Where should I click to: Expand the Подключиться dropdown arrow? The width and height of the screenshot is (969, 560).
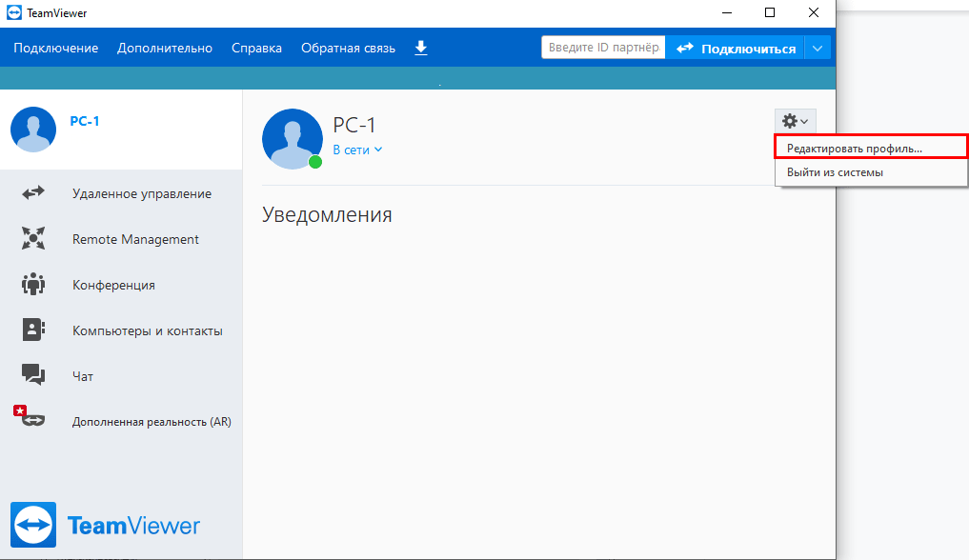[818, 49]
